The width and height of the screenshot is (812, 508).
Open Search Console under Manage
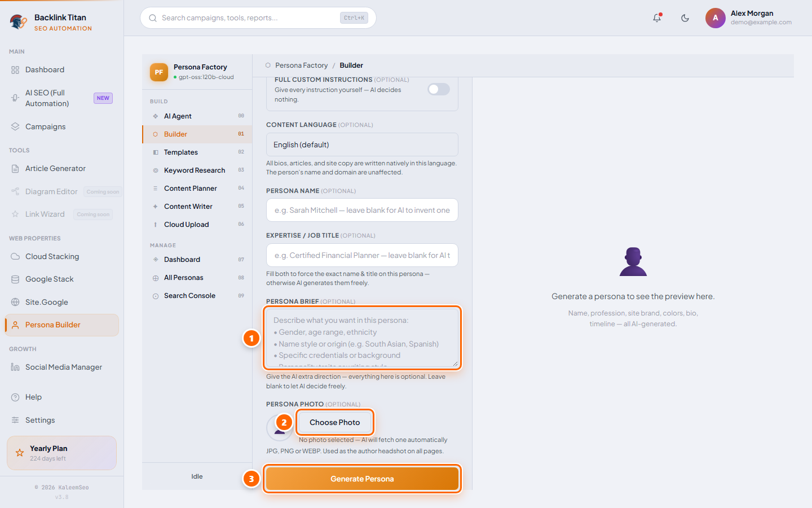[x=197, y=296]
